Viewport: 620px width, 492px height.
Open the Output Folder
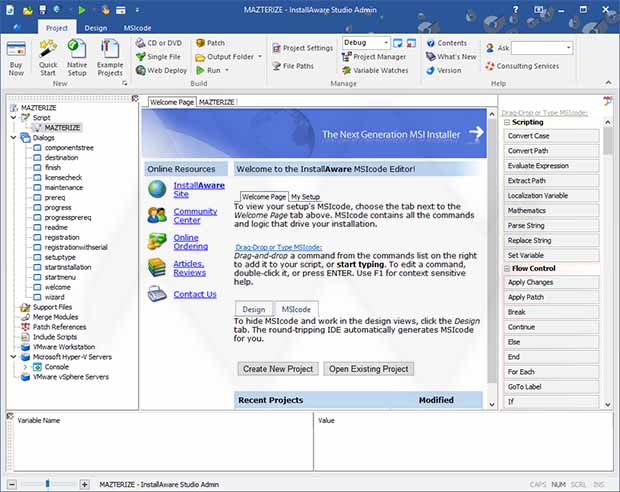(x=225, y=57)
